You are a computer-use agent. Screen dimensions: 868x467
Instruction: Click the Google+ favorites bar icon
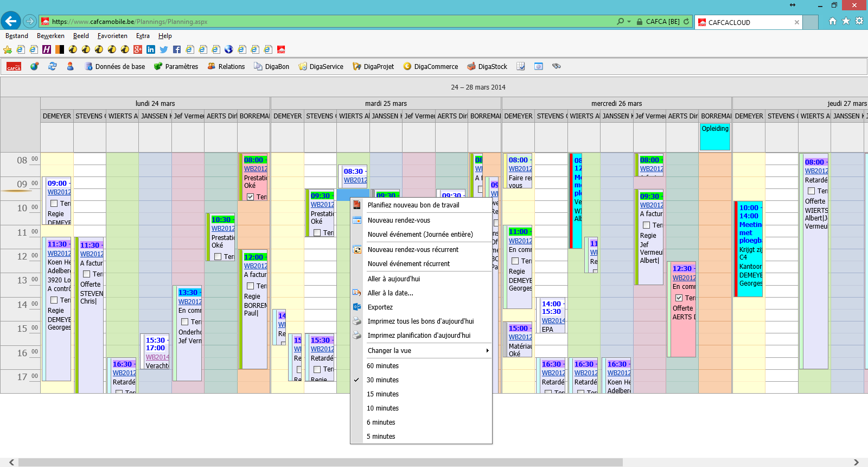[x=138, y=49]
